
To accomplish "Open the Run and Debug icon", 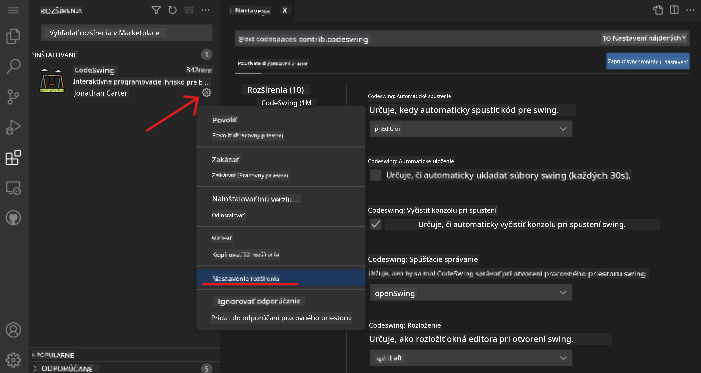I will pos(13,127).
